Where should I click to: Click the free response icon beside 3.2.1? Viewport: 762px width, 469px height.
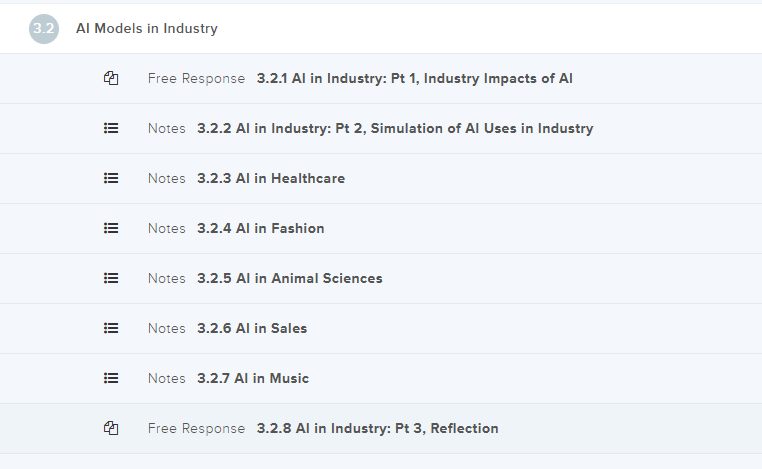click(111, 78)
